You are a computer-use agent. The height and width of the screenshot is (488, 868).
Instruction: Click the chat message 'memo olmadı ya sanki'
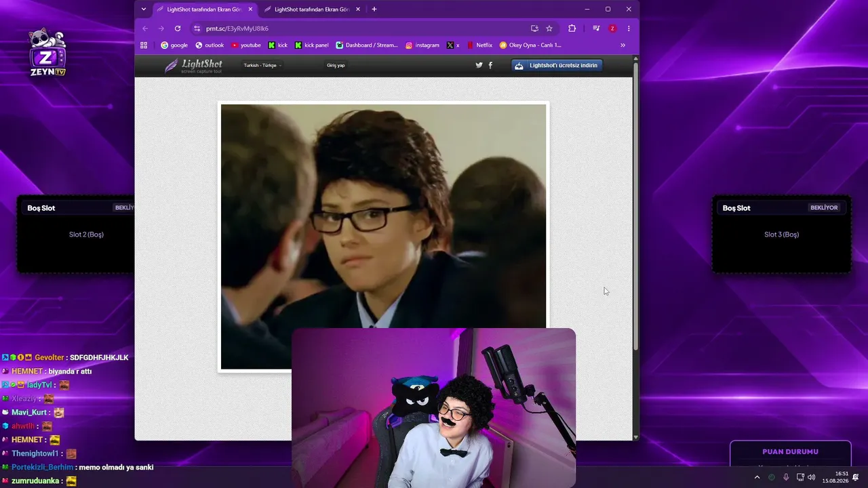[116, 467]
